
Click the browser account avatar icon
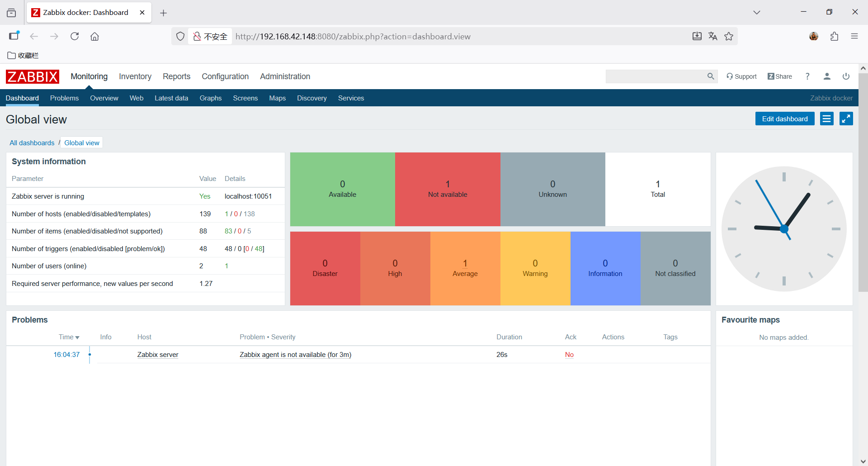tap(814, 36)
